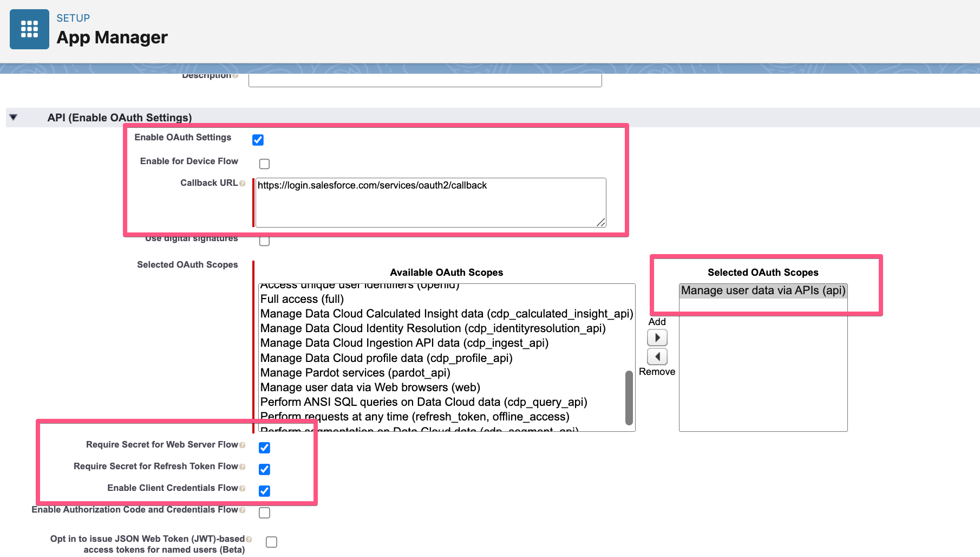The image size is (980, 557).
Task: Uncheck Require Secret for Refresh Token Flow
Action: click(264, 469)
